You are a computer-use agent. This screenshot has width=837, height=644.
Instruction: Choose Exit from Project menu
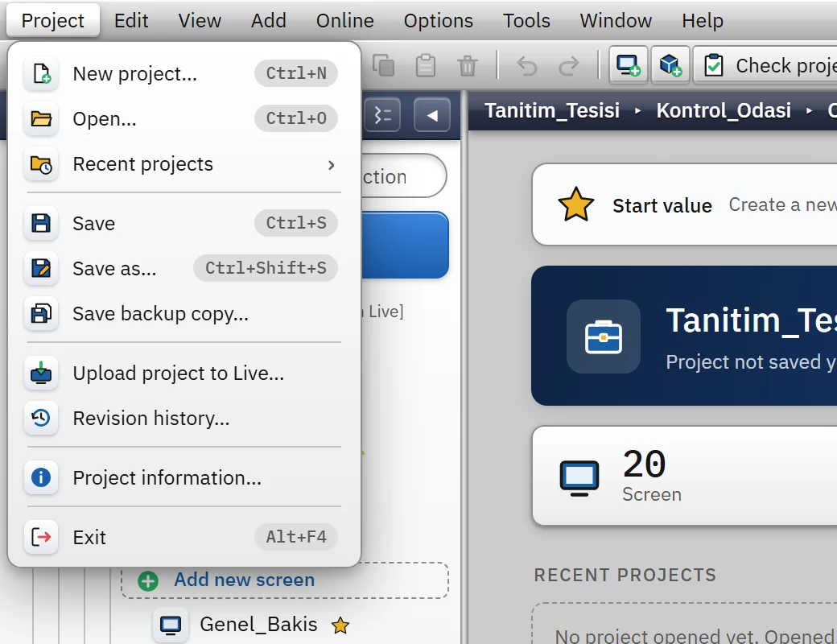point(184,537)
